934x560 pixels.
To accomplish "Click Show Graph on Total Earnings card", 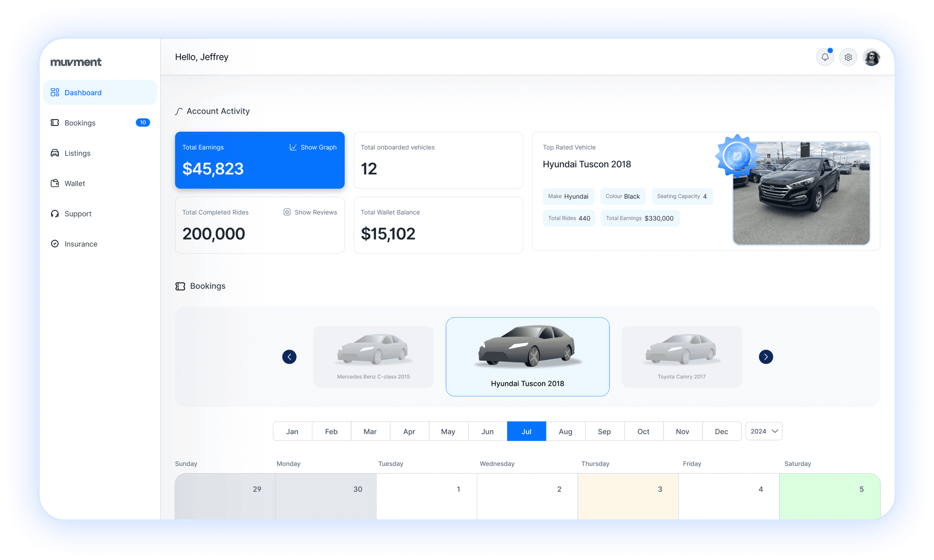I will [313, 147].
